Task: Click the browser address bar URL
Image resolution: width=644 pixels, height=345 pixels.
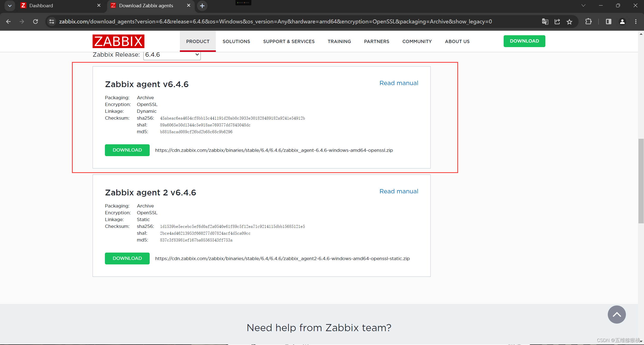Action: click(x=275, y=22)
